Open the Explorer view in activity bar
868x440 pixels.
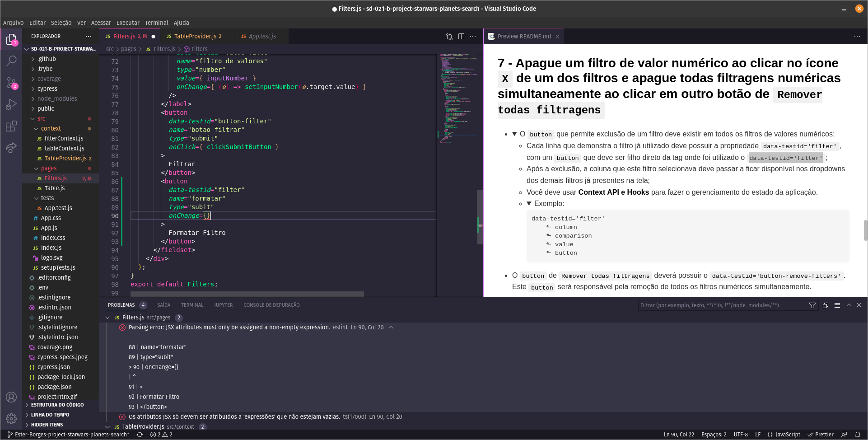[x=11, y=40]
